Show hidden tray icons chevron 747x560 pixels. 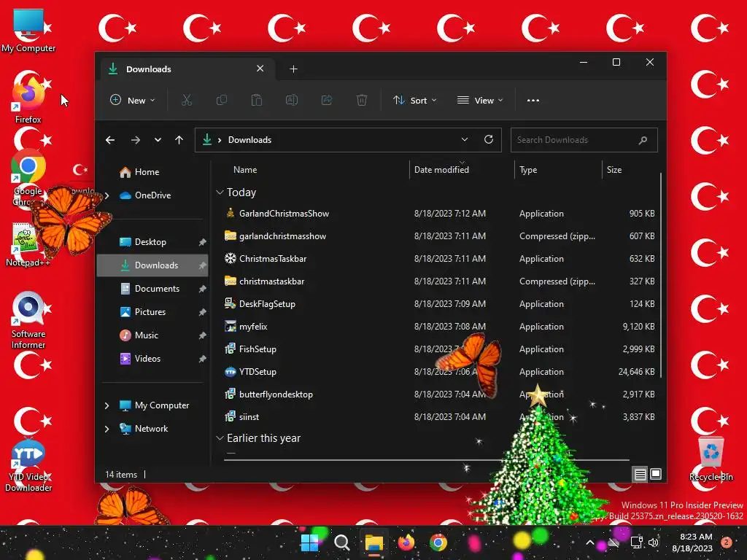click(589, 542)
